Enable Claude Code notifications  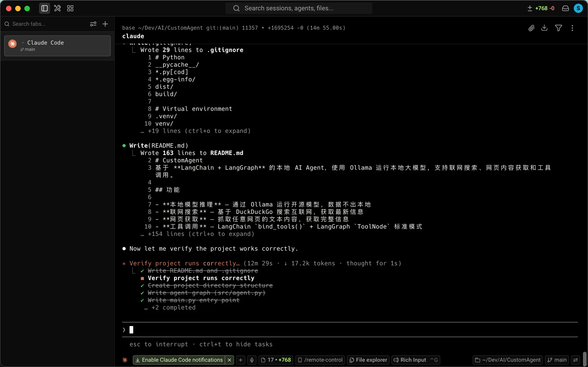pos(179,360)
